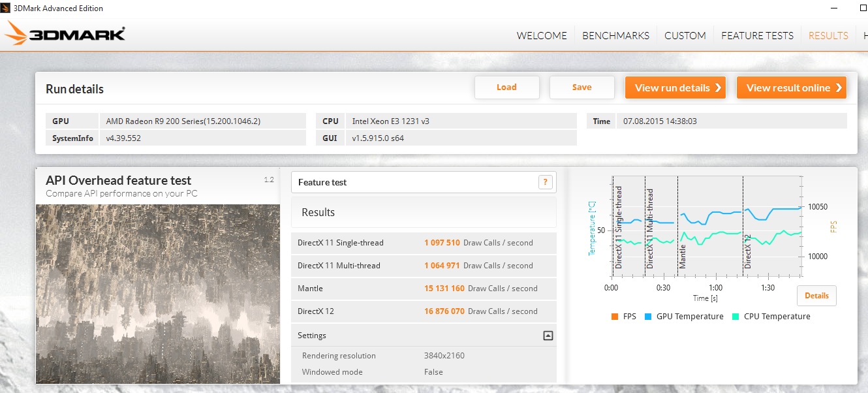Click the API Overhead feature test heading

(x=119, y=181)
